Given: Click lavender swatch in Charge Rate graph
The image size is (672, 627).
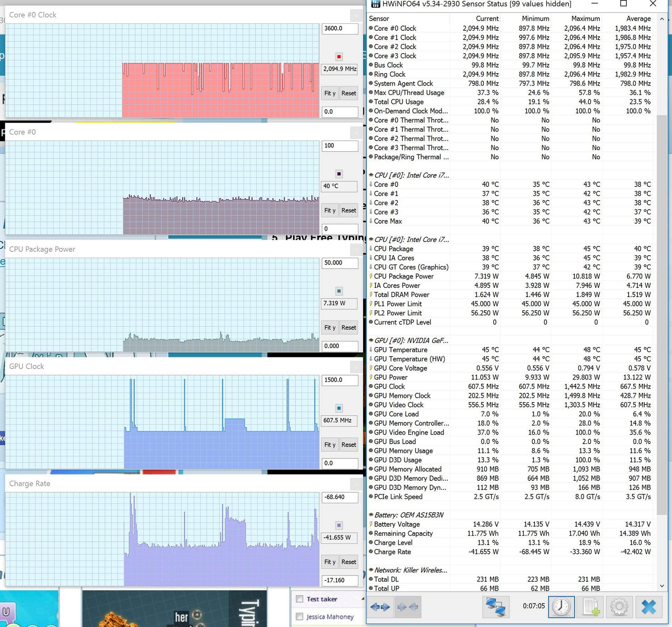Looking at the screenshot, I should coord(339,525).
